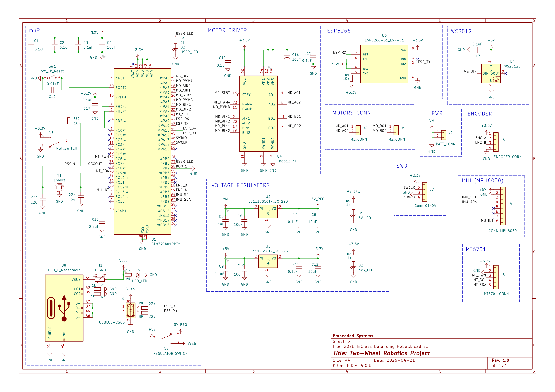Click the MD_STBY net label on U4
This screenshot has width=555, height=392.
[x=222, y=93]
